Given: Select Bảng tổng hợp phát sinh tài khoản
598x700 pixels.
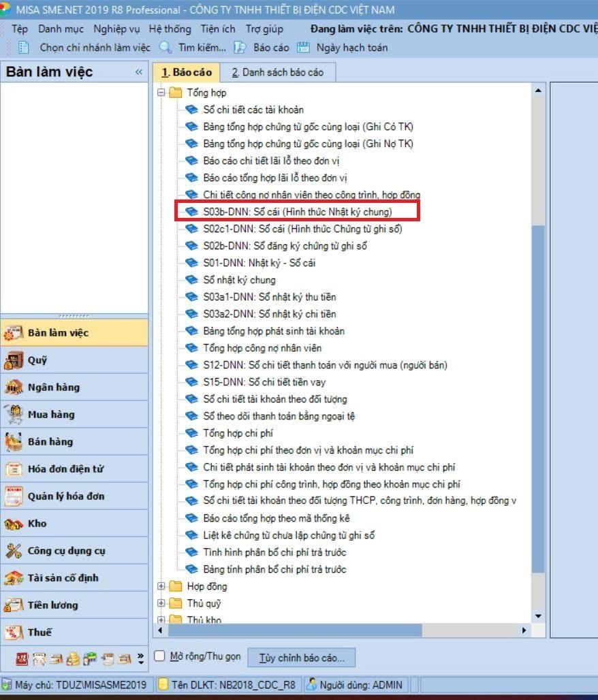Looking at the screenshot, I should [274, 331].
